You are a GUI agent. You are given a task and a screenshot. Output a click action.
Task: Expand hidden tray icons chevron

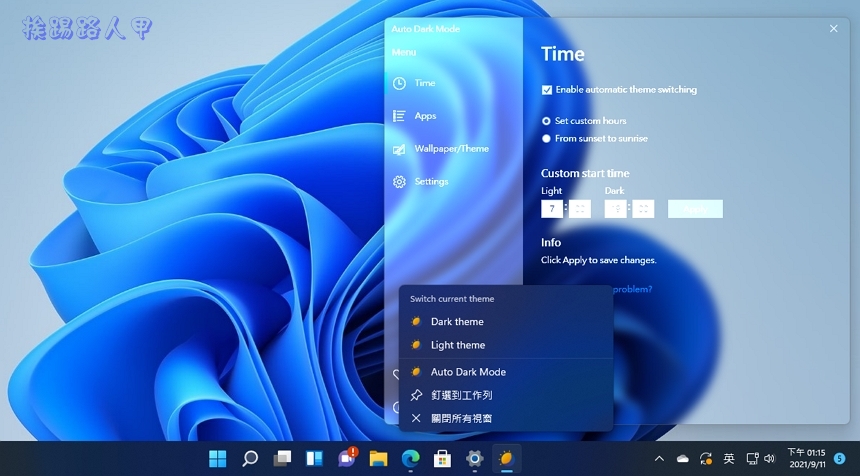(660, 458)
